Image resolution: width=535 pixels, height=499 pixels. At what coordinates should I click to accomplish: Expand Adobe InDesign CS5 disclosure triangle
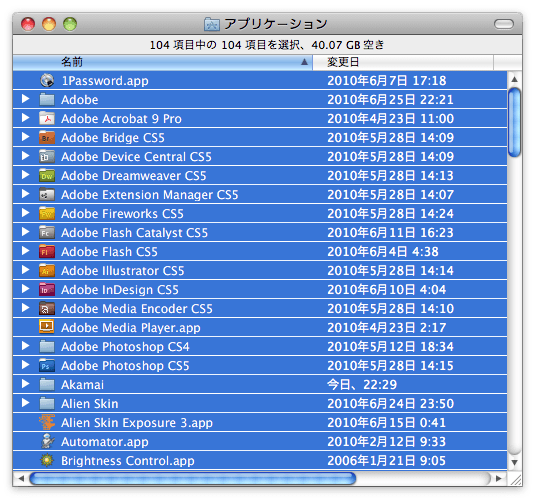[x=25, y=289]
